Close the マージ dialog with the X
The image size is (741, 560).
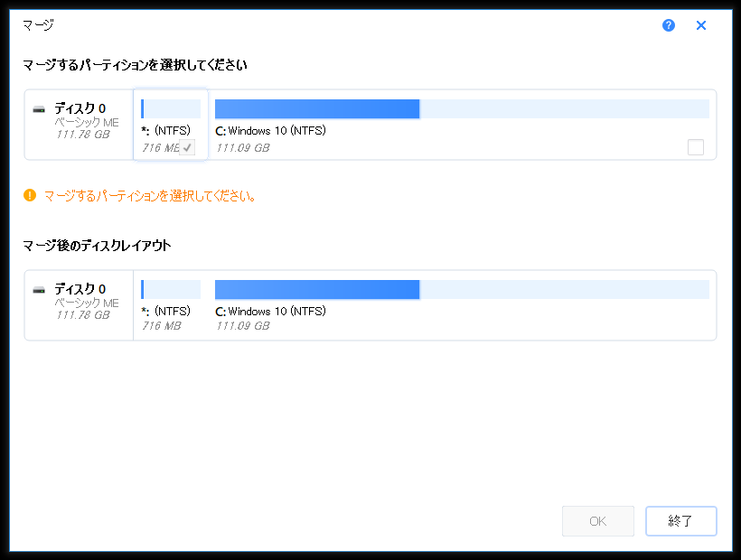(x=701, y=25)
